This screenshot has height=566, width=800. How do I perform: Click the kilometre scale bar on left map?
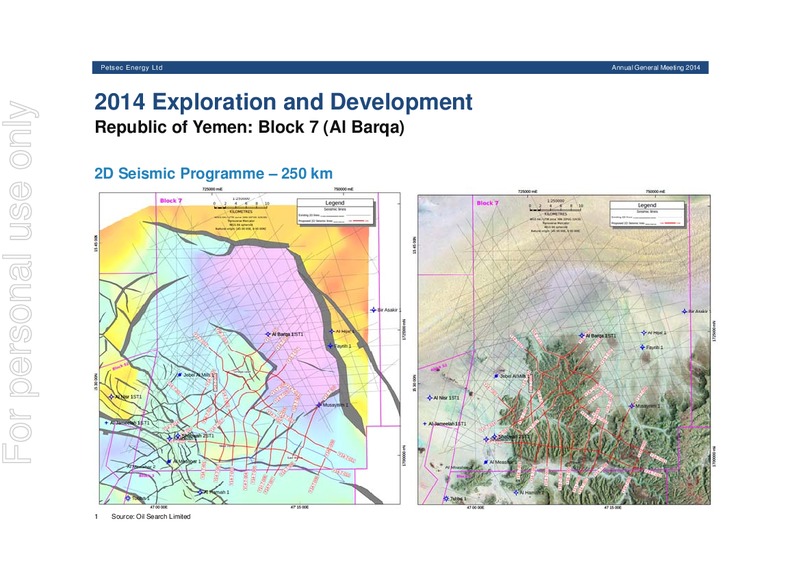click(240, 207)
